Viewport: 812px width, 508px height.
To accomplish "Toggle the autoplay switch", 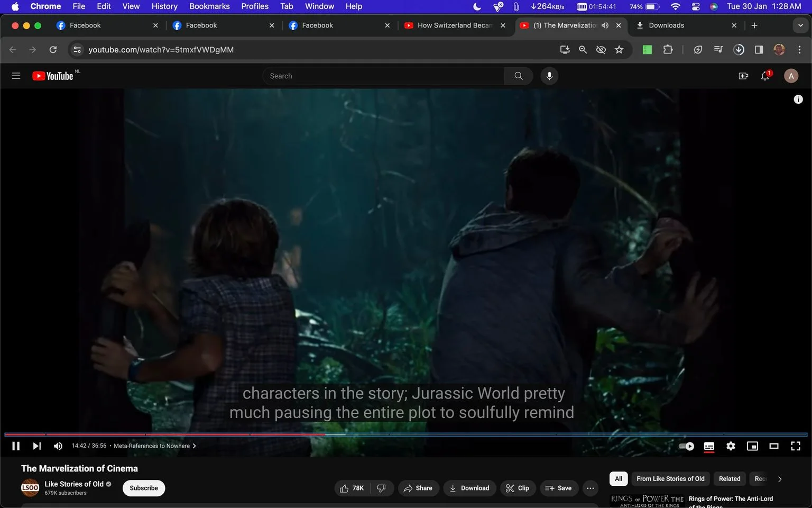I will tap(686, 446).
